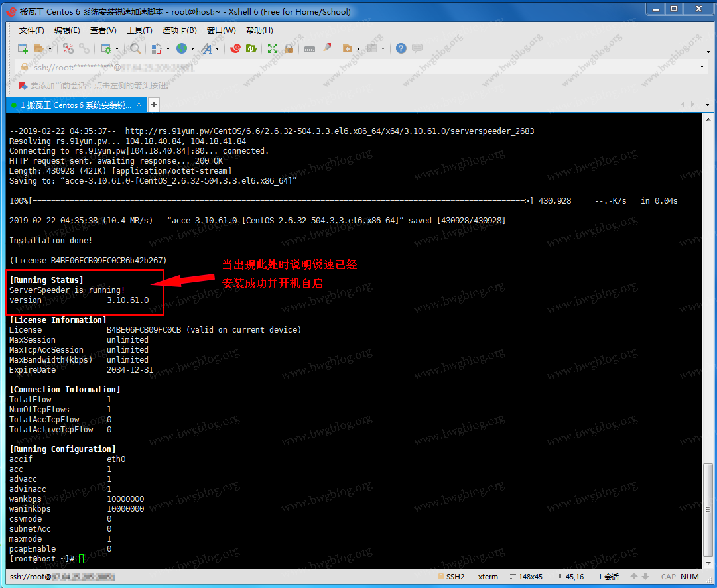Viewport: 717px width, 588px height.
Task: Click the highlight marker pen icon
Action: click(x=326, y=48)
